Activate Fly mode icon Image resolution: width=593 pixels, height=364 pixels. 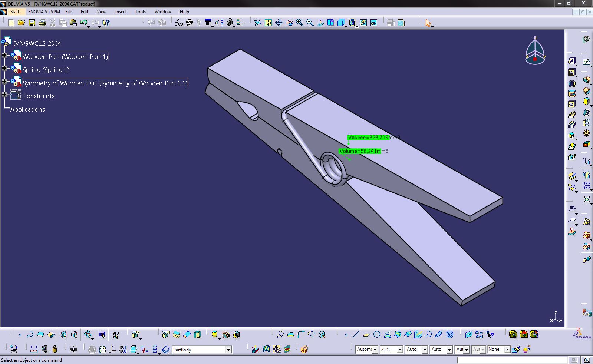coord(258,23)
